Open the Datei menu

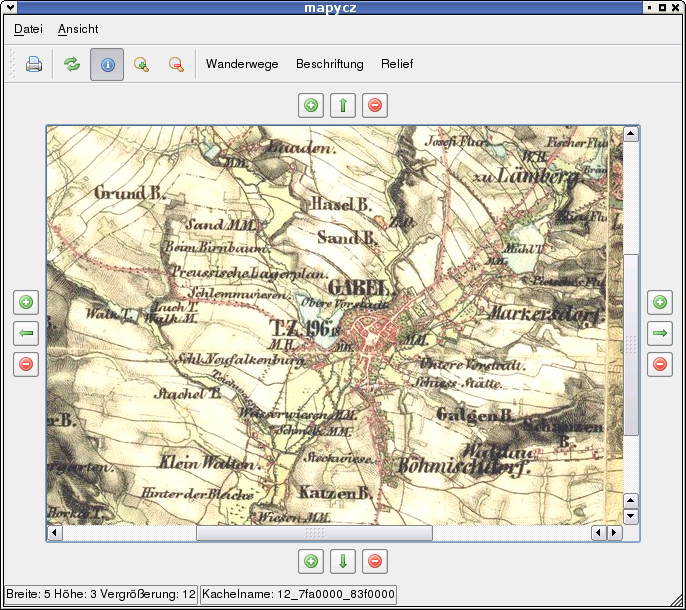(x=28, y=29)
